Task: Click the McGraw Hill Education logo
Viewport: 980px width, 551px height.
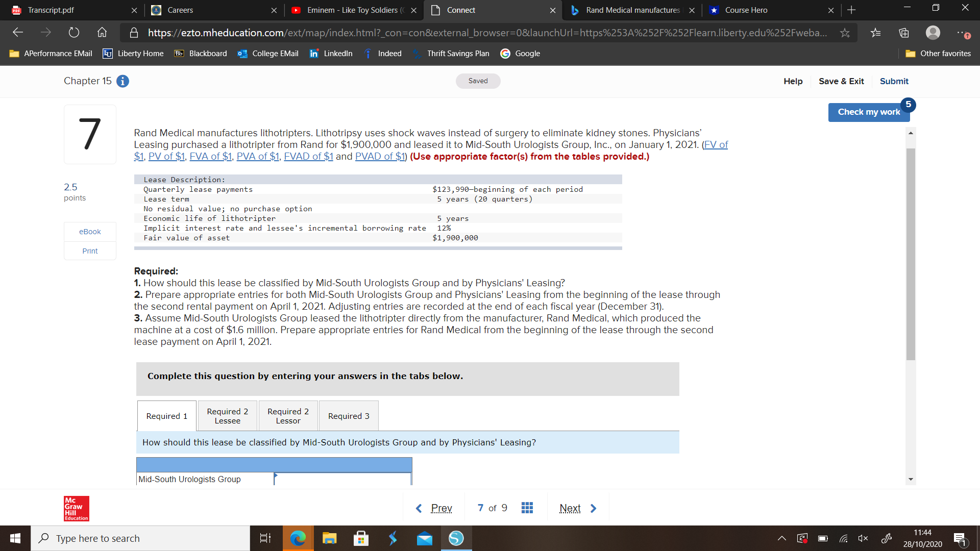Action: click(76, 508)
